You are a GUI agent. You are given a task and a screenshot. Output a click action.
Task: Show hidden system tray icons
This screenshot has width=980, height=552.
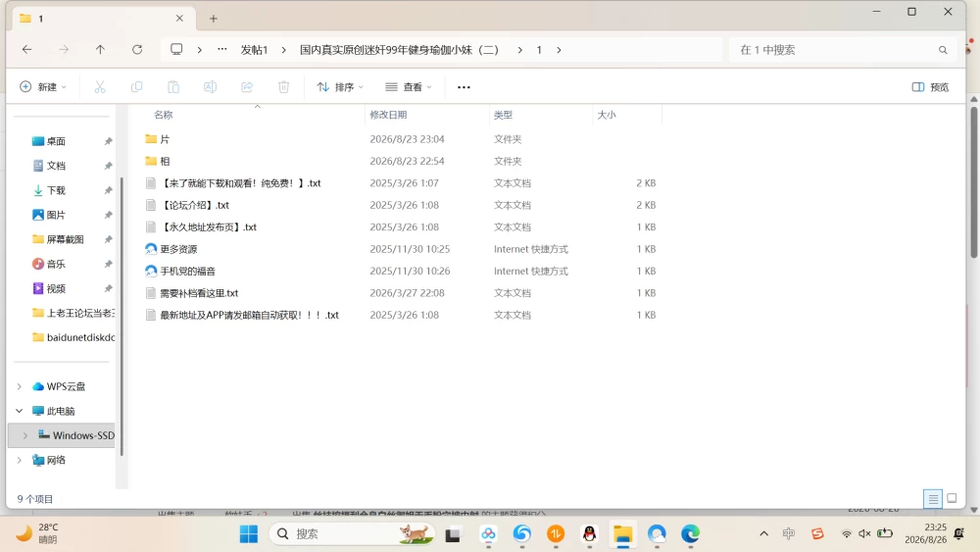pos(763,533)
